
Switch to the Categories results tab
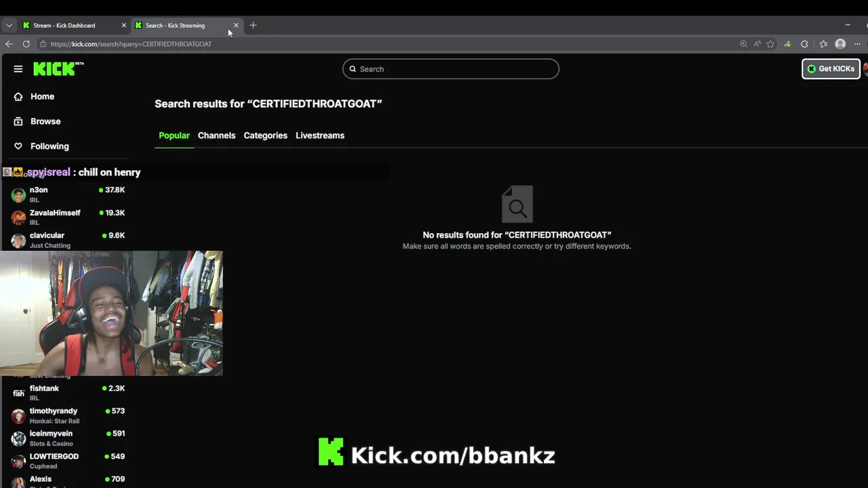click(265, 136)
